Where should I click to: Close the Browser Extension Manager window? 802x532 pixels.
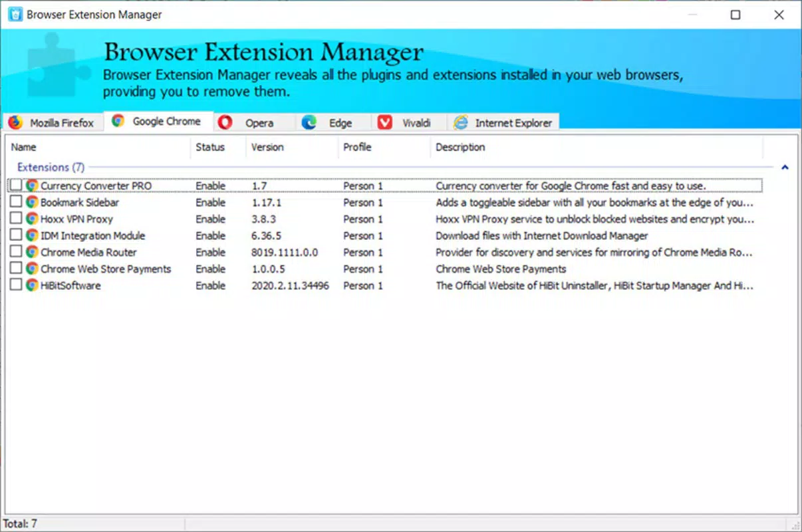click(779, 15)
